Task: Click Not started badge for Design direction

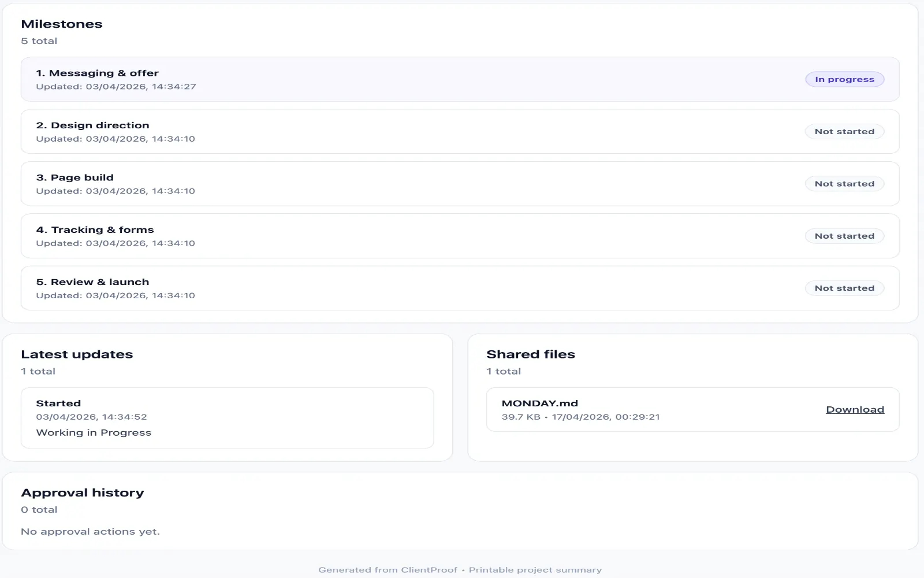Action: [x=844, y=132]
